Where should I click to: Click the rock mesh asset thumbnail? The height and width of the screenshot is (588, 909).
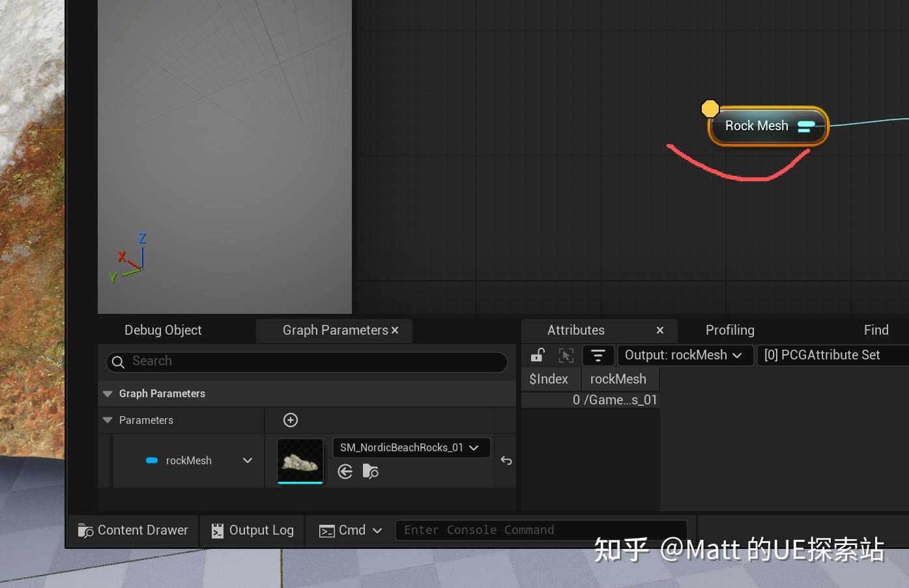coord(300,461)
